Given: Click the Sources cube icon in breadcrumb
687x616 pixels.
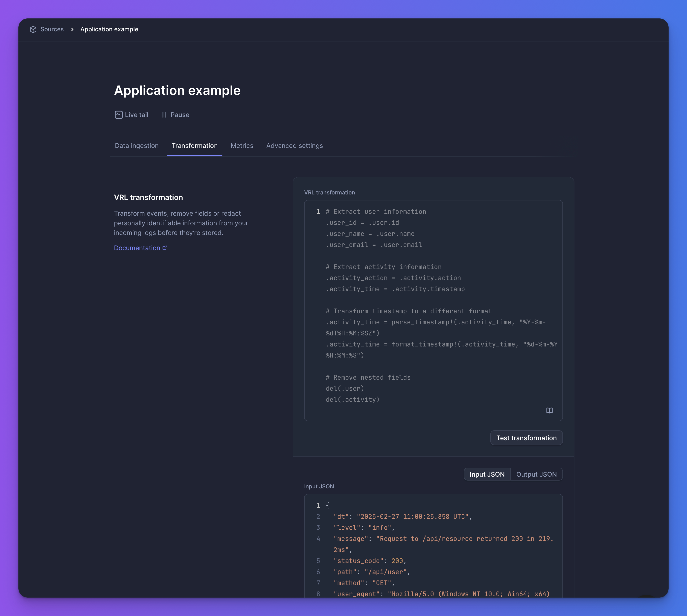Looking at the screenshot, I should 33,29.
